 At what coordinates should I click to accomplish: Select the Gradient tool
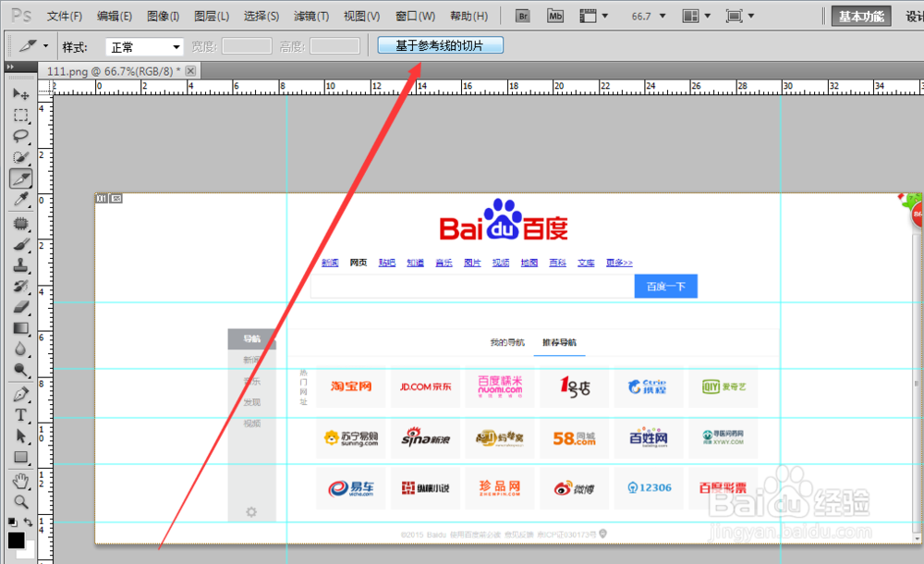[20, 328]
